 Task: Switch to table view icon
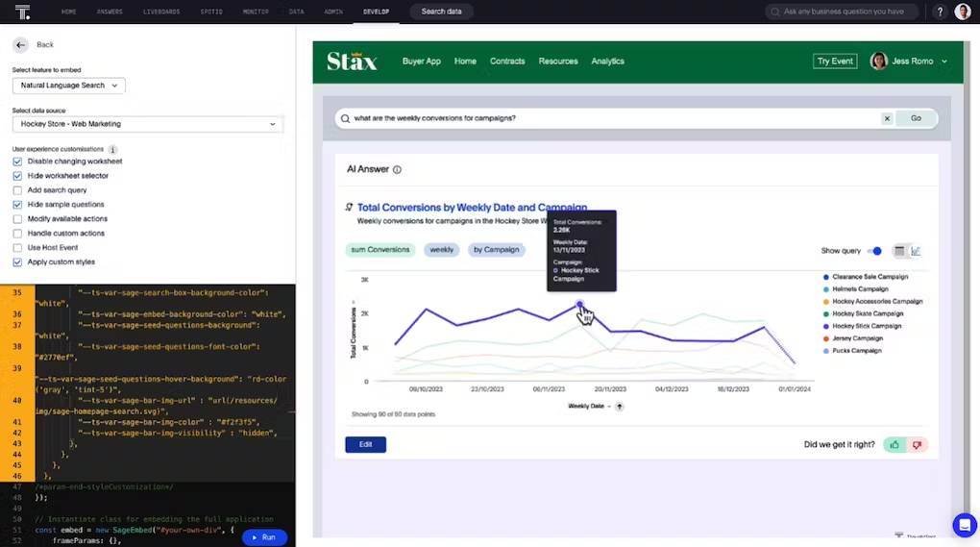899,251
